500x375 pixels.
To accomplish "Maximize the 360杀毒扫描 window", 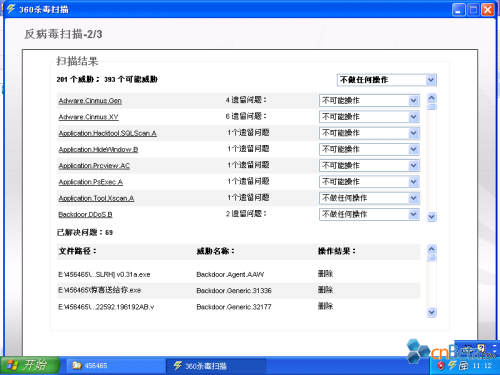I will point(473,10).
